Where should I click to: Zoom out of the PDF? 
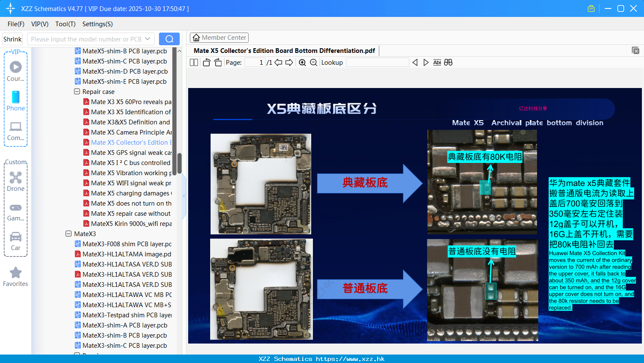(x=313, y=62)
